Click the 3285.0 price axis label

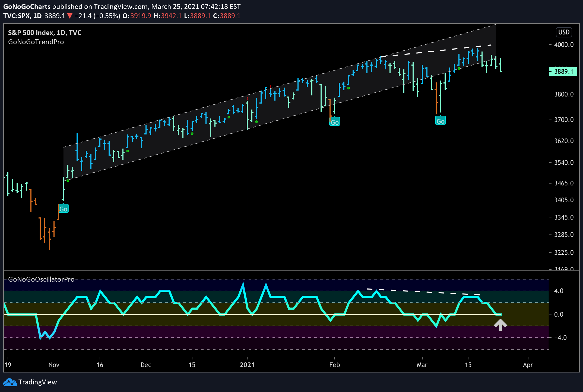point(564,235)
